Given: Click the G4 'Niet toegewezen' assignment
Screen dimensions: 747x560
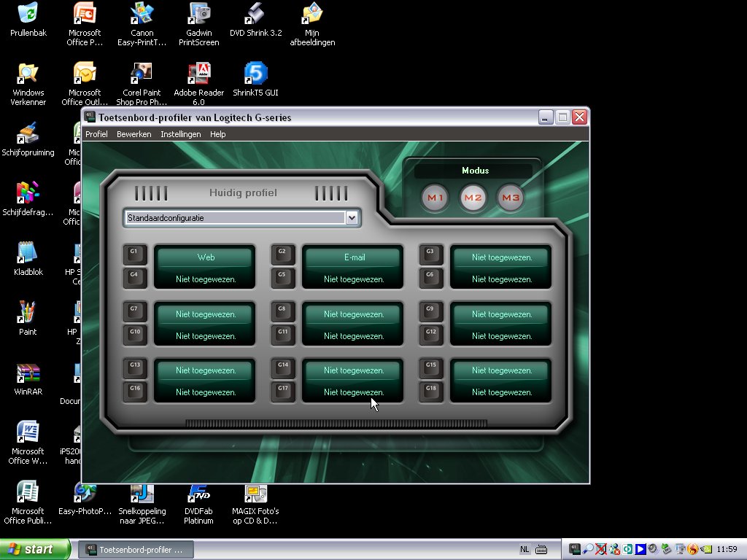Looking at the screenshot, I should 206,279.
